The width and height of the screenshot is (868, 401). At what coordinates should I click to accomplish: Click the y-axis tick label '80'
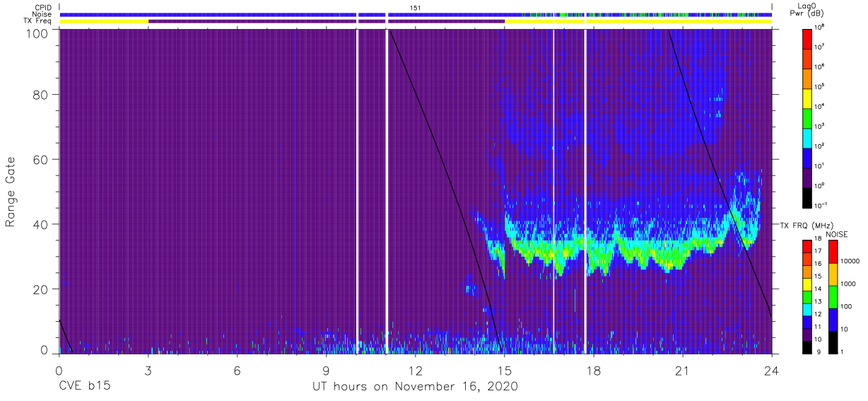click(x=40, y=95)
